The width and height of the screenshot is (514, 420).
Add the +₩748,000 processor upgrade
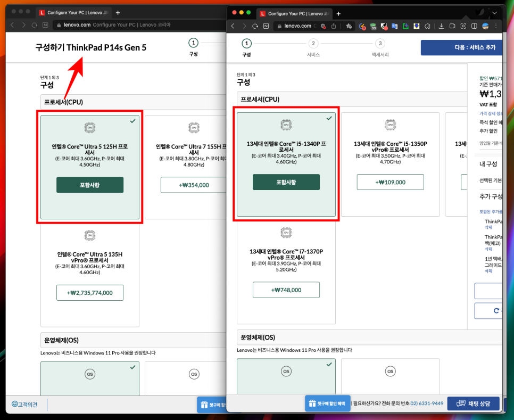286,290
